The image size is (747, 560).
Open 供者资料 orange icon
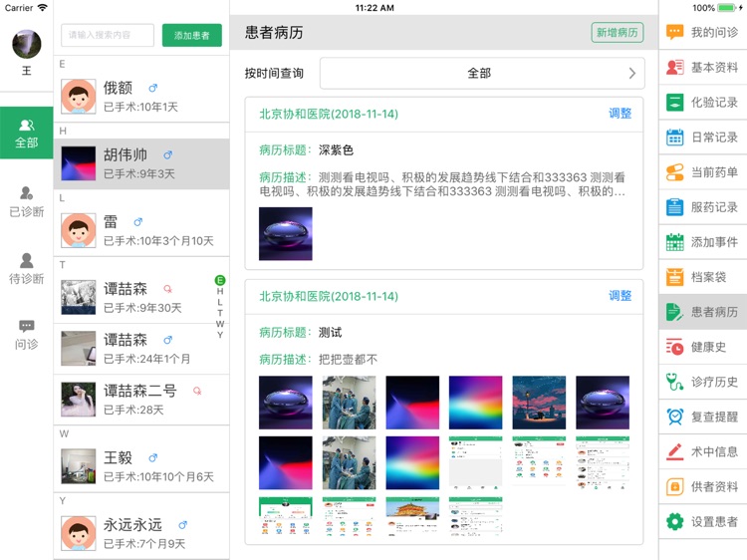[x=674, y=486]
